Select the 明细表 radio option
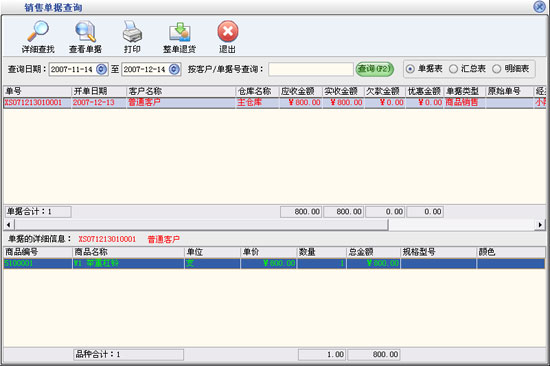The height and width of the screenshot is (366, 550). (x=496, y=69)
